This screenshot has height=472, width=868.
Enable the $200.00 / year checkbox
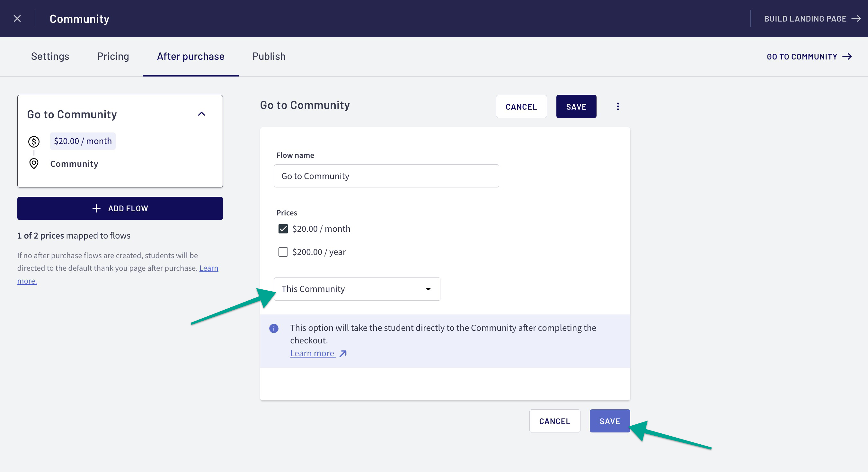283,252
